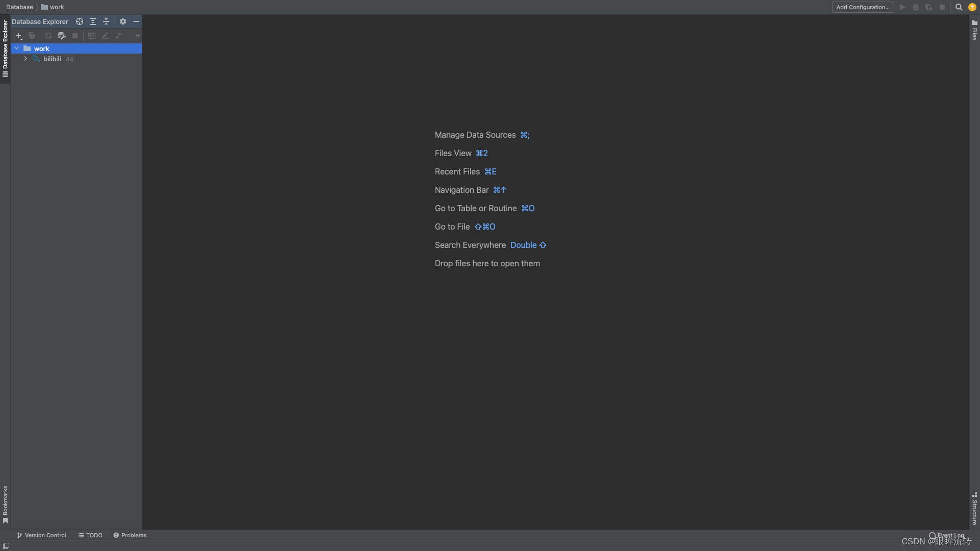The image size is (980, 551).
Task: Click the Run with Coverage icon
Action: (929, 7)
